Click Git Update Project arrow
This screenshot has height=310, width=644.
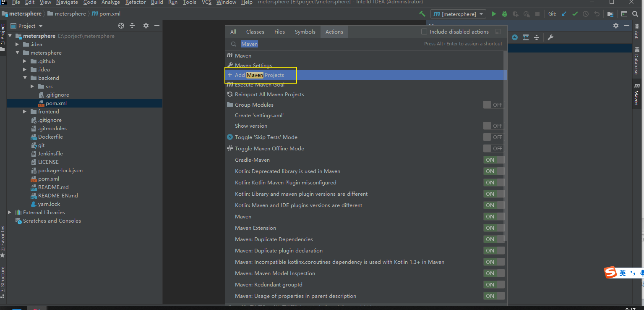click(564, 14)
